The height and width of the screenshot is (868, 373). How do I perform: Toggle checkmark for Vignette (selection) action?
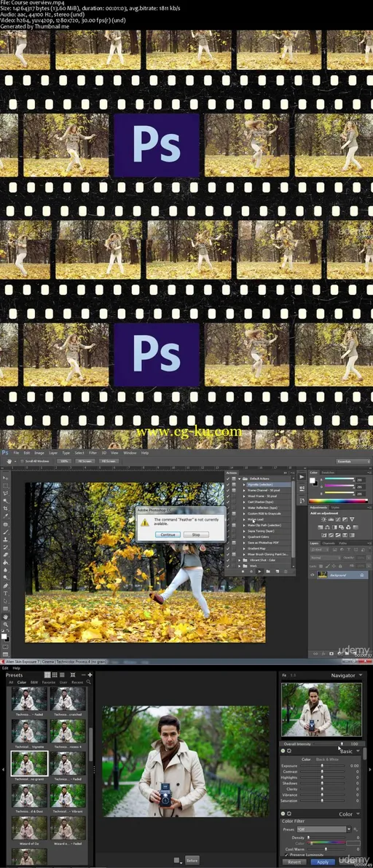(227, 484)
